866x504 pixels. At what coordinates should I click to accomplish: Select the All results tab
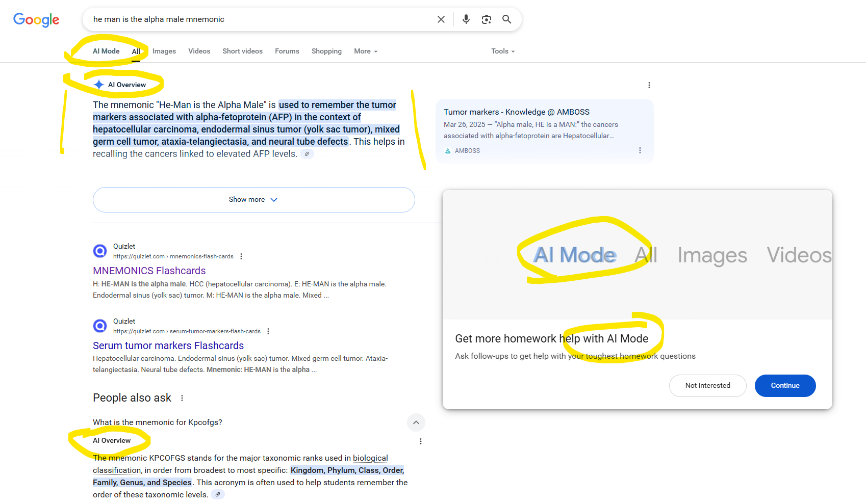point(136,51)
